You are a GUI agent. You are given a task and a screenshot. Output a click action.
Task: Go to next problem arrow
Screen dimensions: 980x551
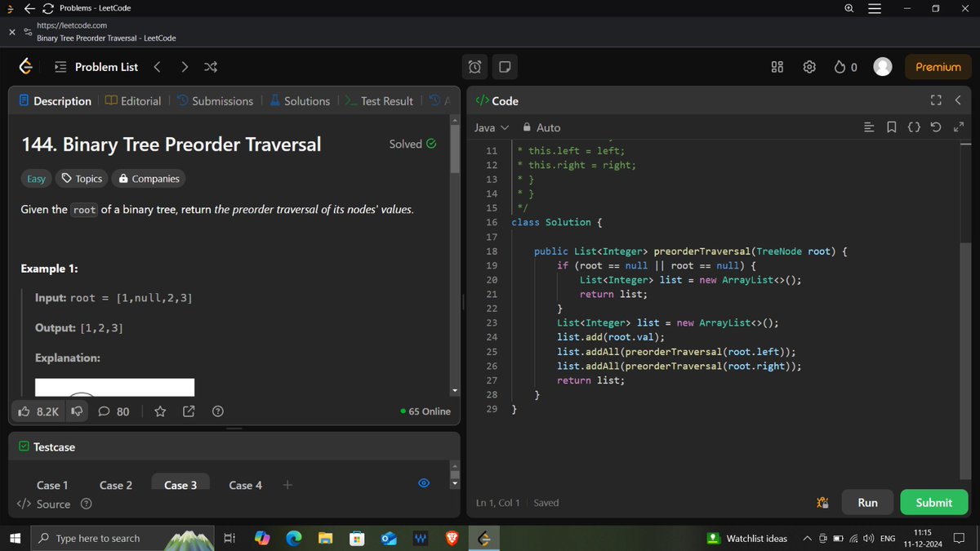tap(185, 67)
